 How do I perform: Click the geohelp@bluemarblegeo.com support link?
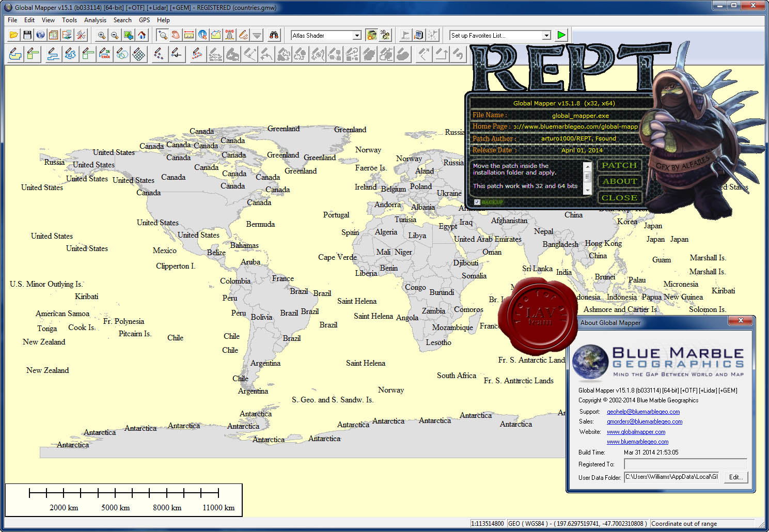(643, 412)
